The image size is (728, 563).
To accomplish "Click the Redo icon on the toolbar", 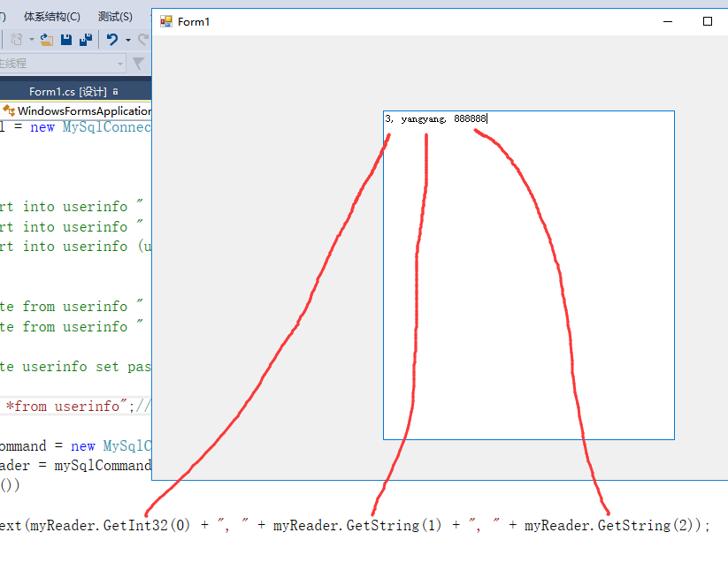I will coord(144,39).
